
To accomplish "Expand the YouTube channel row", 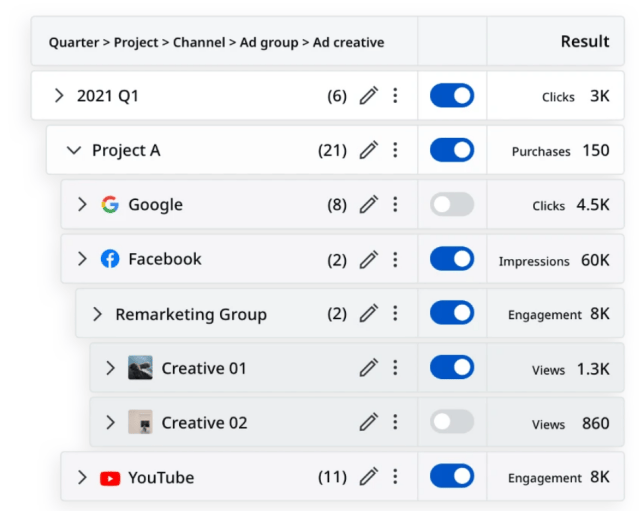I will click(82, 477).
